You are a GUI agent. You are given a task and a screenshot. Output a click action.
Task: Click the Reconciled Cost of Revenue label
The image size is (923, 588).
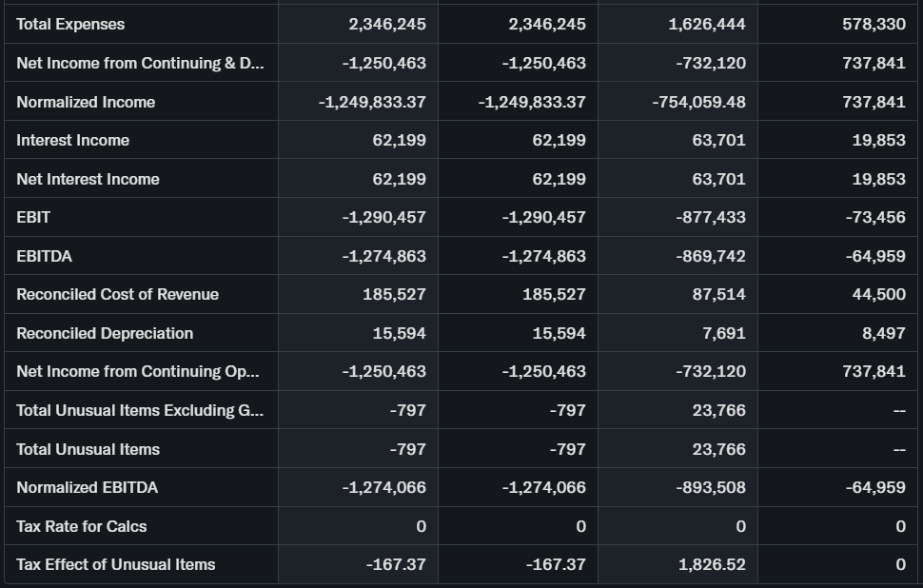coord(117,294)
